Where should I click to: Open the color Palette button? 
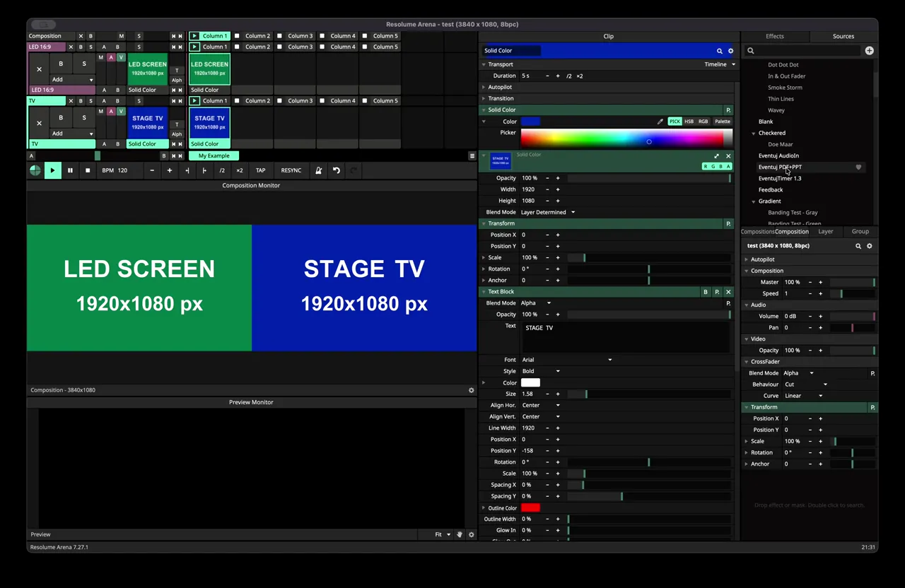723,122
